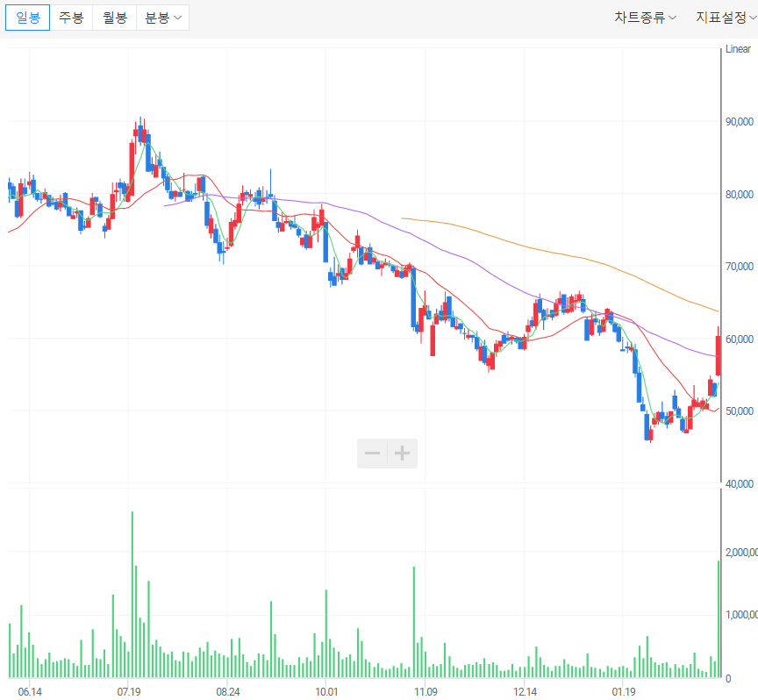The height and width of the screenshot is (700, 758).
Task: Click the 06.14 date axis label
Action: coord(30,692)
